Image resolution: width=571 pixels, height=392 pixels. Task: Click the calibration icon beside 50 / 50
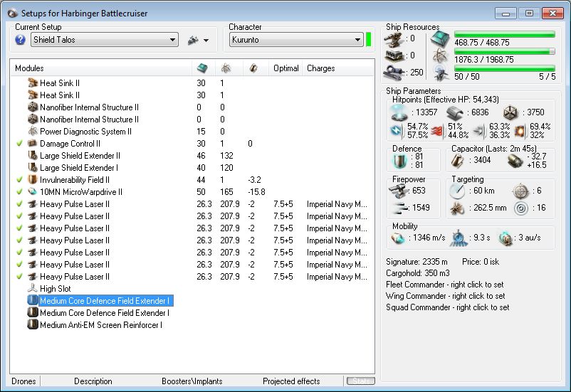tap(440, 73)
